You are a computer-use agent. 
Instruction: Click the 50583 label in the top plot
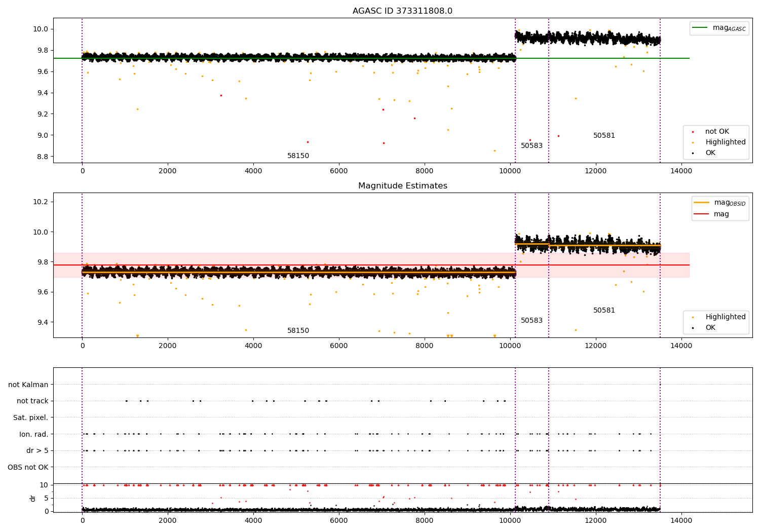(531, 146)
